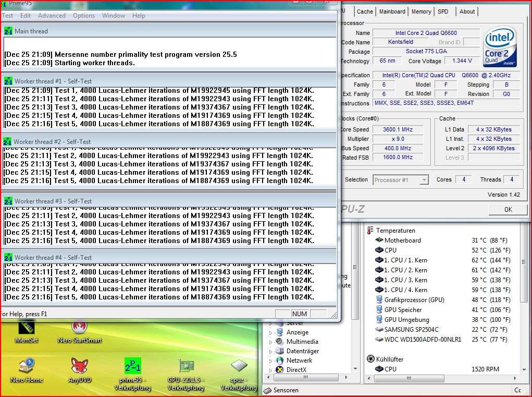Click the SAMSUNG SP2504C drive icon
This screenshot has height=397, width=532.
coord(379,329)
